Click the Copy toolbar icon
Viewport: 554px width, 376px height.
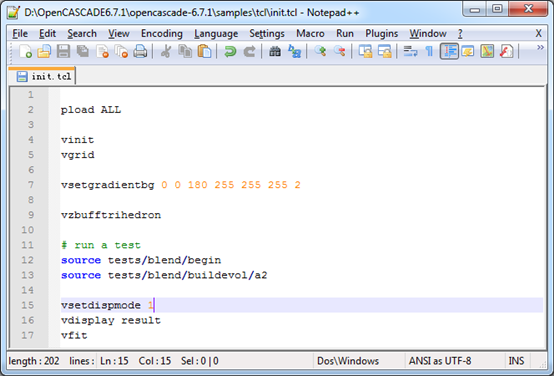[x=185, y=51]
